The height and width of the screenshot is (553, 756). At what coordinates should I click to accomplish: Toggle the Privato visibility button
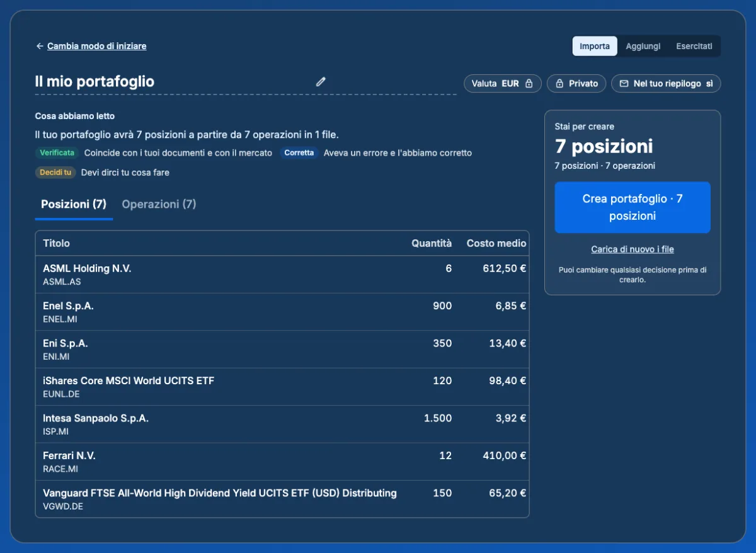pyautogui.click(x=576, y=83)
